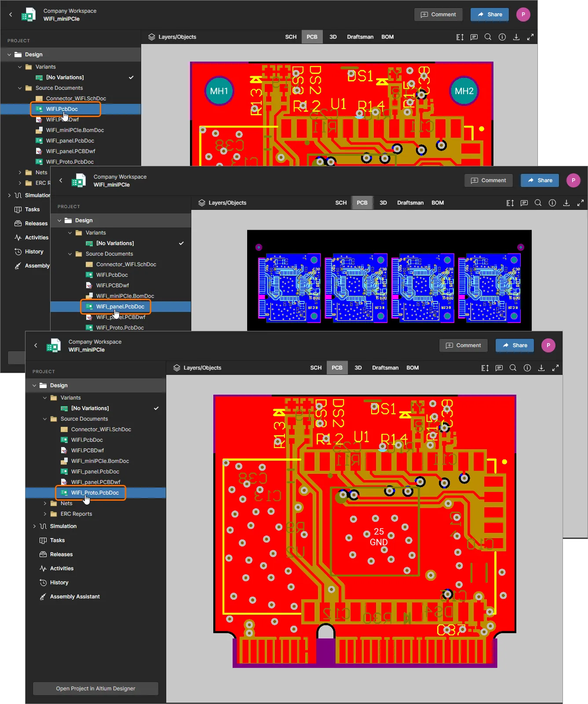Expand the Simulation section in front window

coord(34,526)
